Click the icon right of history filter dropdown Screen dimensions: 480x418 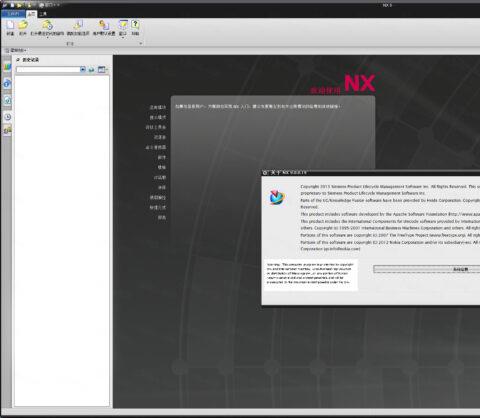(91, 69)
